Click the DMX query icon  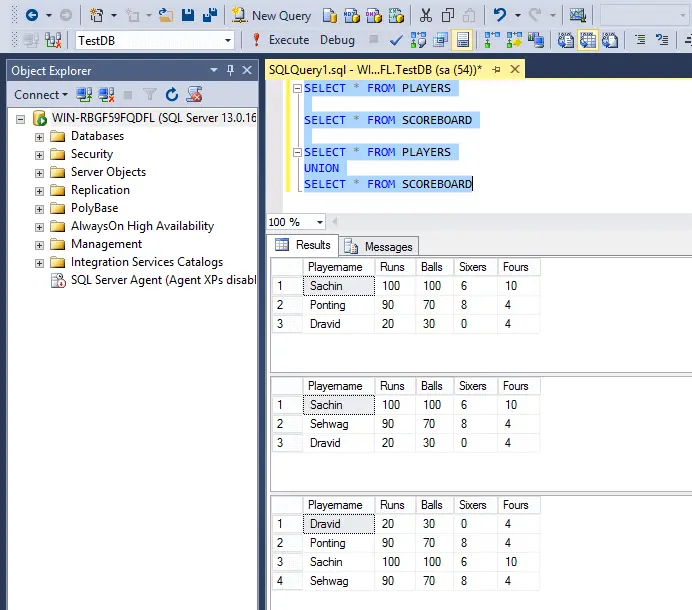pos(374,16)
